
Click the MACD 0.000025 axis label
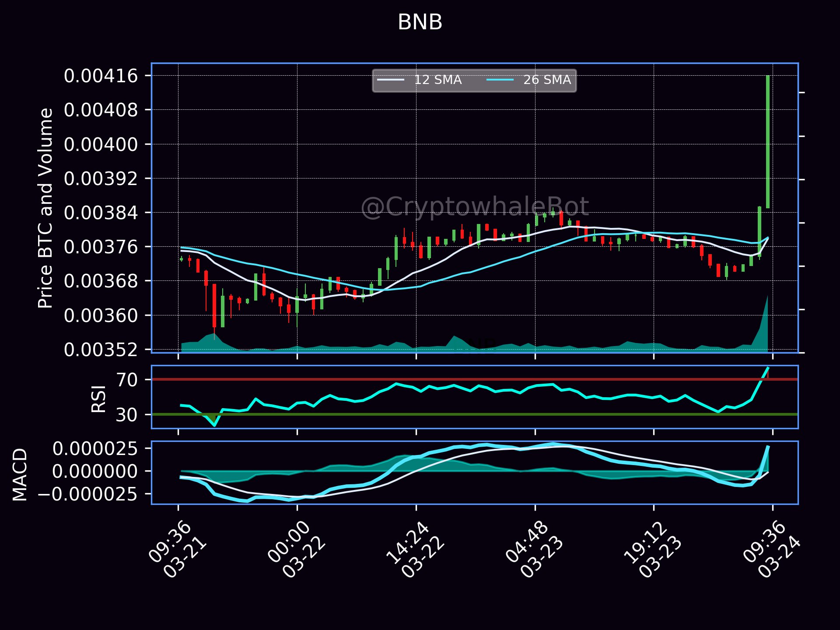(95, 449)
